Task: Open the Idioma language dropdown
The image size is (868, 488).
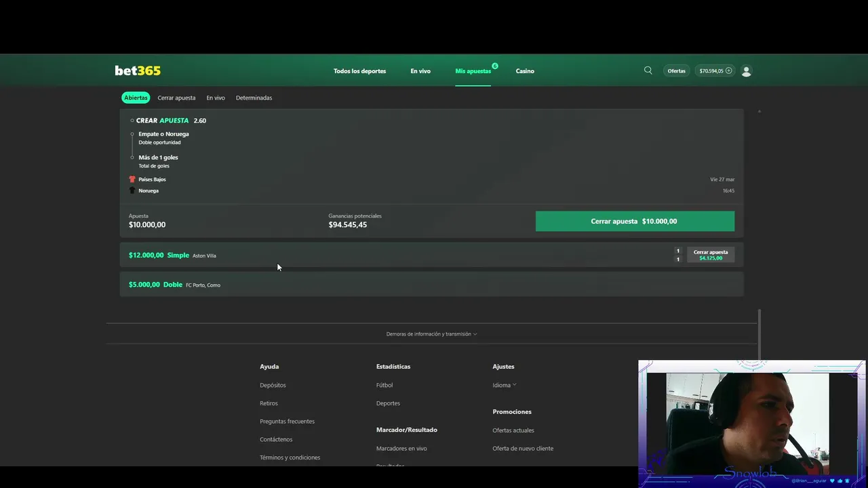Action: tap(504, 385)
